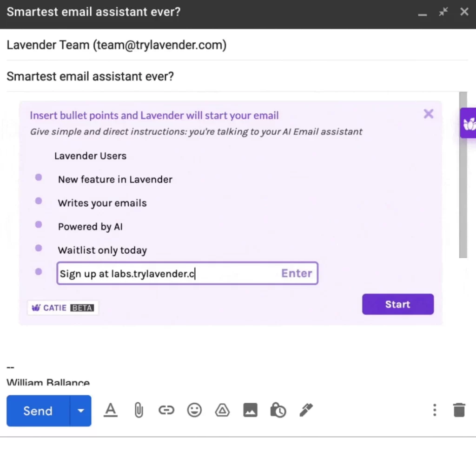Viewport: 476px width, 451px height.
Task: Toggle confidential mode lock-clock icon
Action: (278, 410)
